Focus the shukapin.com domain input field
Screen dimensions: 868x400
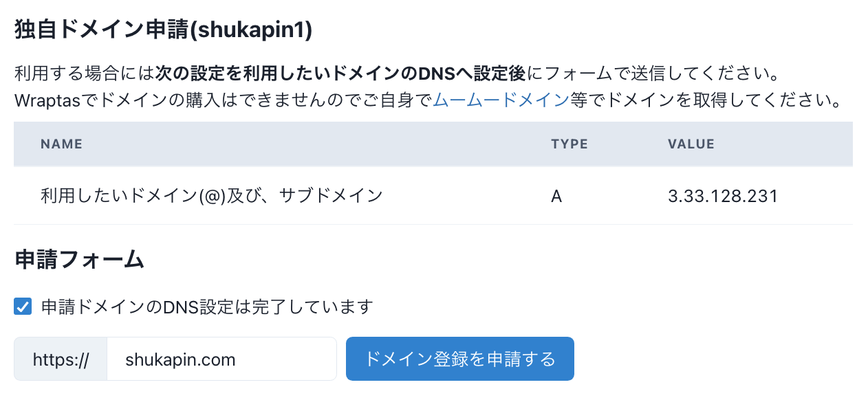click(x=221, y=359)
